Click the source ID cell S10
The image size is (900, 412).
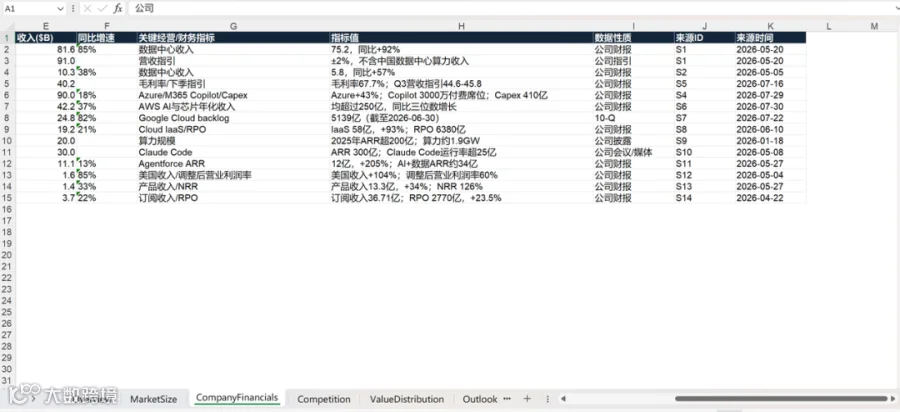[x=704, y=153]
